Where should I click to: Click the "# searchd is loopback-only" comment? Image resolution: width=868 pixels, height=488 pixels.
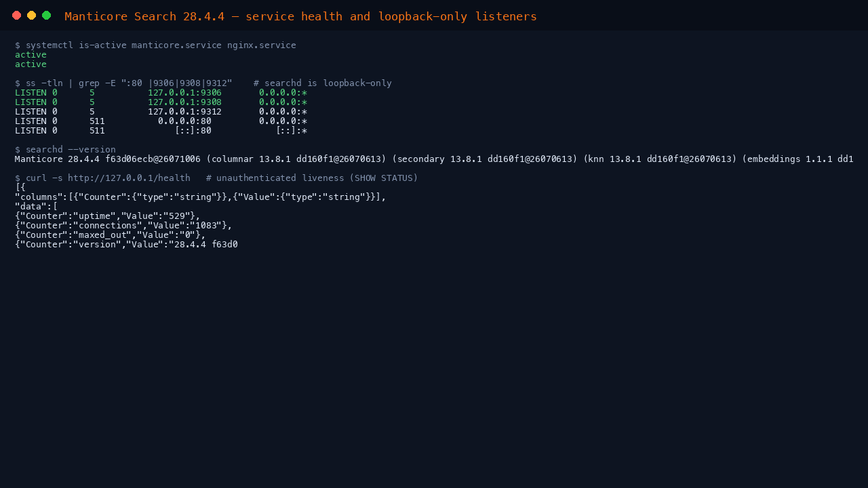point(323,83)
